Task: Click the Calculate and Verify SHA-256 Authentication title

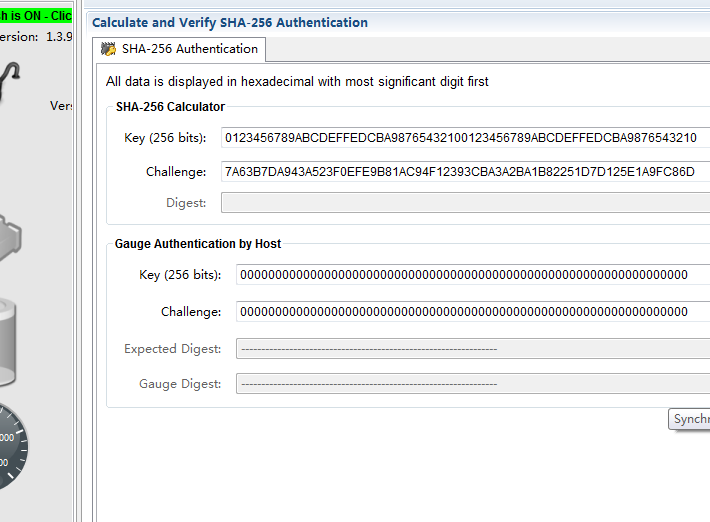Action: click(x=230, y=22)
